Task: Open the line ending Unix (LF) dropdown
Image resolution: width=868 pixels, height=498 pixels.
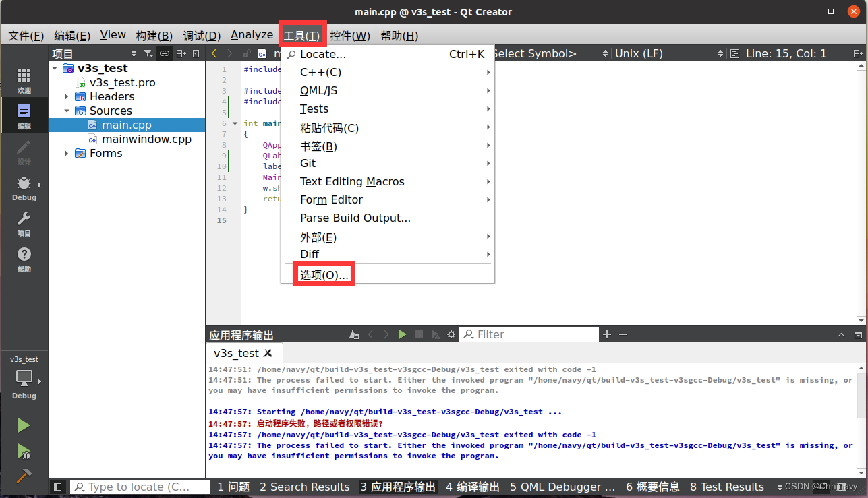Action: tap(669, 53)
